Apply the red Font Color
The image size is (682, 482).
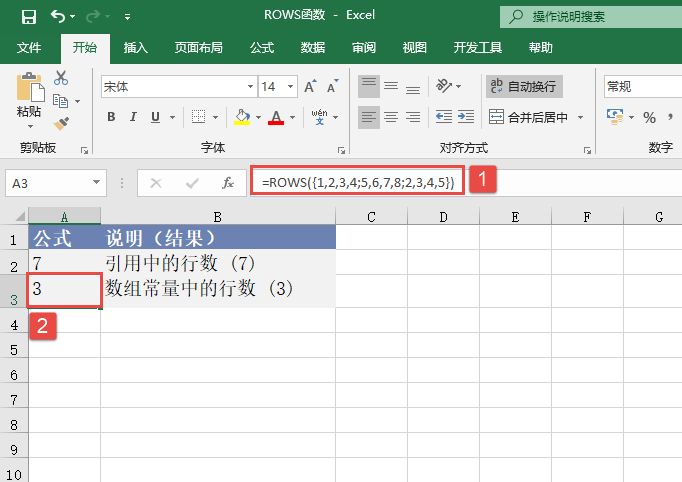pos(276,117)
